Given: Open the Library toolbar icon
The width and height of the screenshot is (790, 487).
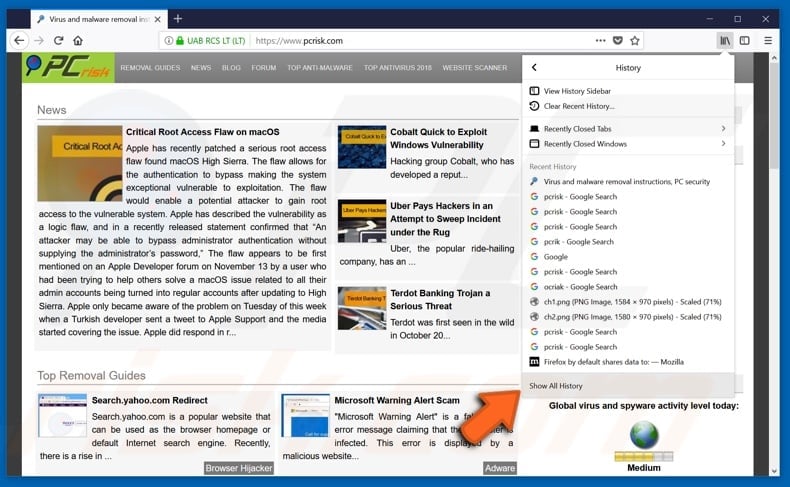Looking at the screenshot, I should [725, 40].
